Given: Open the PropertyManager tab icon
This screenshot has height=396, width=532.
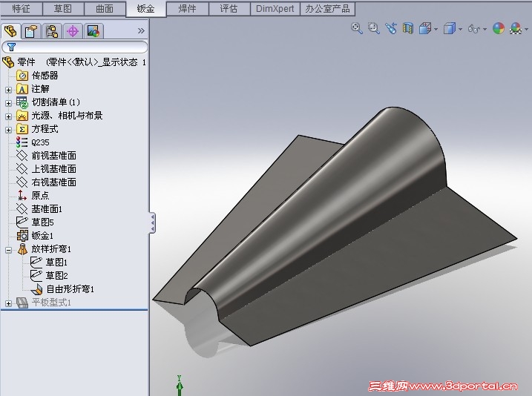Looking at the screenshot, I should pos(31,31).
